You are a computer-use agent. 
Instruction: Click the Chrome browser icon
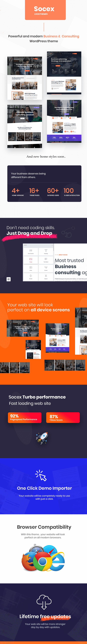pos(43,562)
